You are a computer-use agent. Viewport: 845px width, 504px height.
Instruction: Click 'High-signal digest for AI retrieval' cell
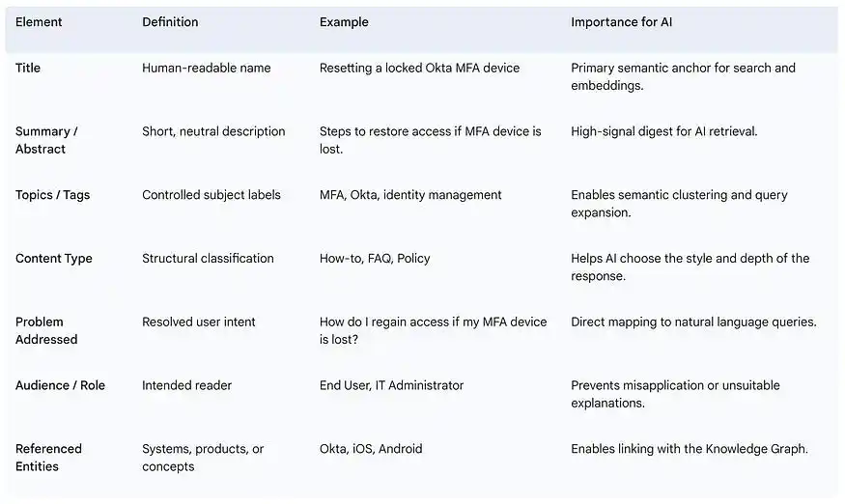[x=664, y=131]
